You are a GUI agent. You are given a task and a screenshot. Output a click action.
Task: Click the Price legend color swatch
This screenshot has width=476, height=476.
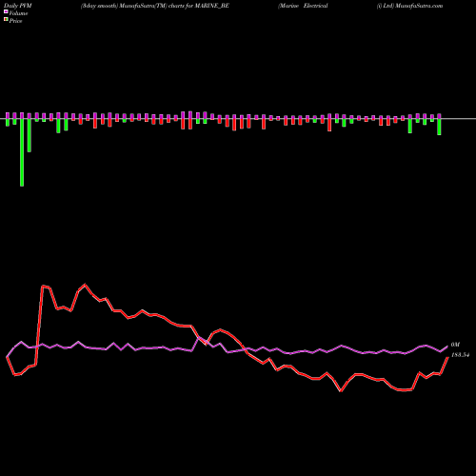tap(6, 19)
